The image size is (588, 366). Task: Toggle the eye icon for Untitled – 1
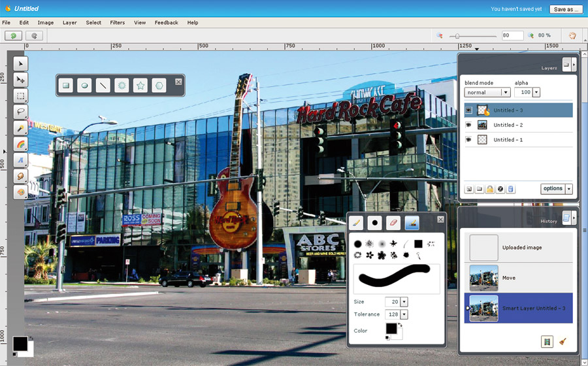point(468,140)
